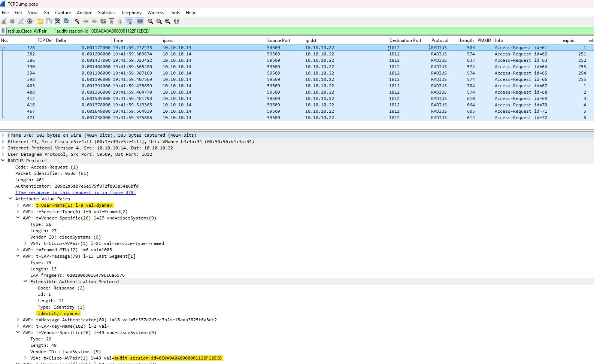The image size is (594, 364).
Task: Open the Analyze menu
Action: tap(84, 13)
